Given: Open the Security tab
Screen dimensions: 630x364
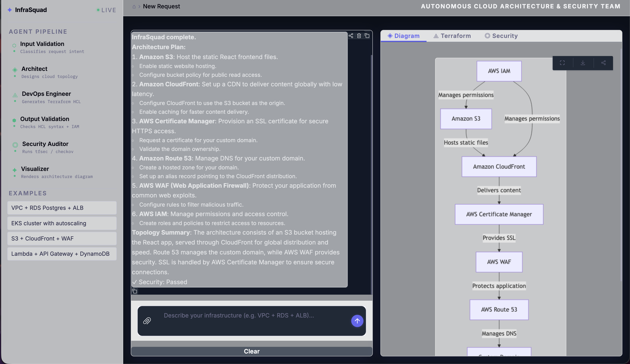Looking at the screenshot, I should (501, 36).
